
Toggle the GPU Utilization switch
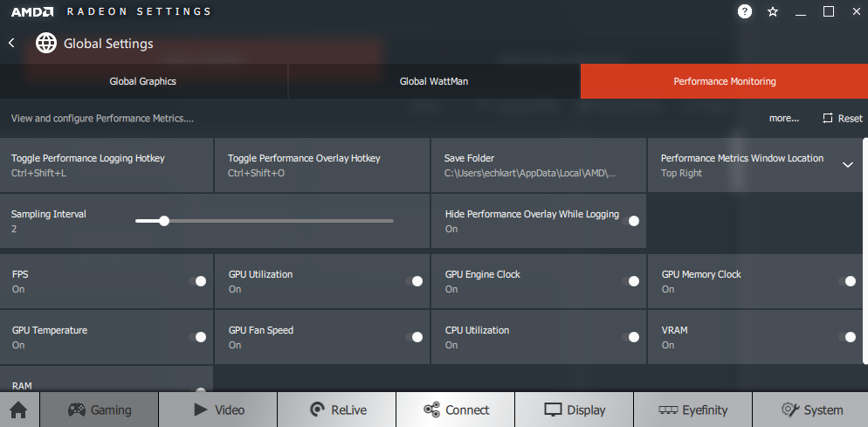coord(414,281)
